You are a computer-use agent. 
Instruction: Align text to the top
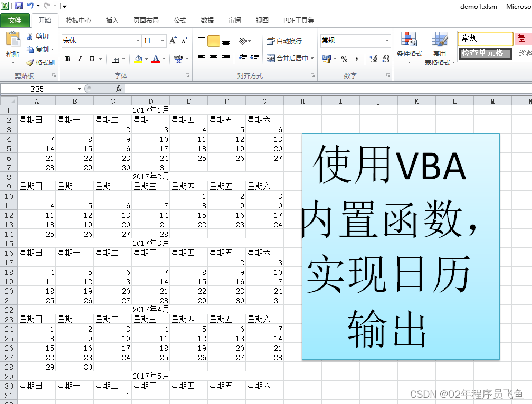(x=202, y=41)
